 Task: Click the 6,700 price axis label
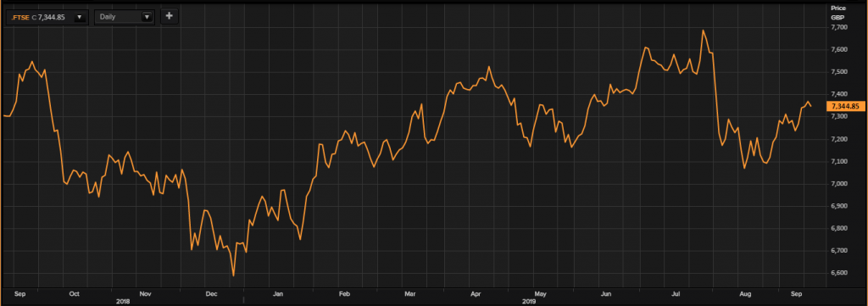pos(840,251)
